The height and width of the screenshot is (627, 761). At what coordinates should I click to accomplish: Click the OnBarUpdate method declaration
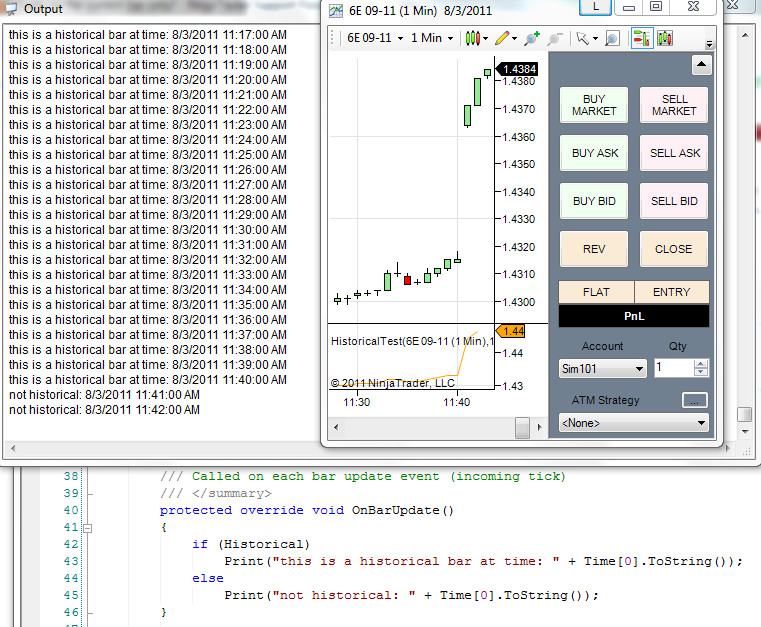tap(307, 511)
